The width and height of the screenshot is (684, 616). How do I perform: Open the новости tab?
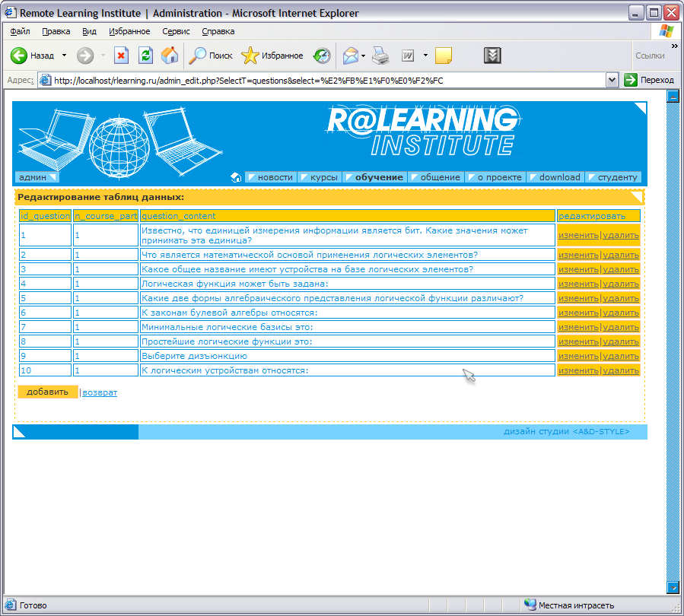pos(270,177)
